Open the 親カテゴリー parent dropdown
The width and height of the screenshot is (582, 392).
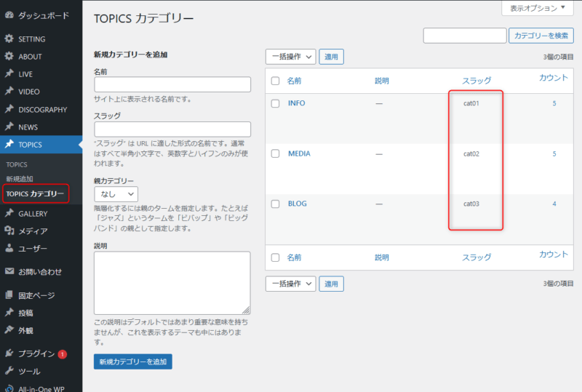click(x=116, y=194)
